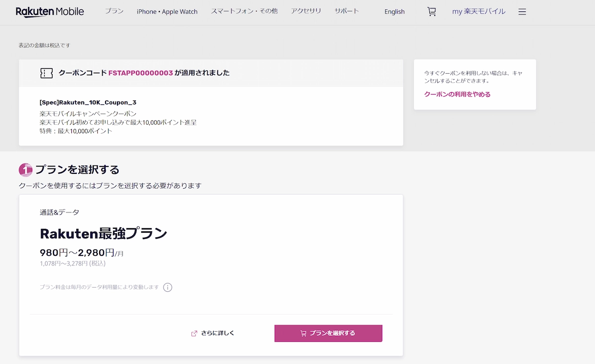
Task: Click プランを選択する button
Action: click(328, 333)
